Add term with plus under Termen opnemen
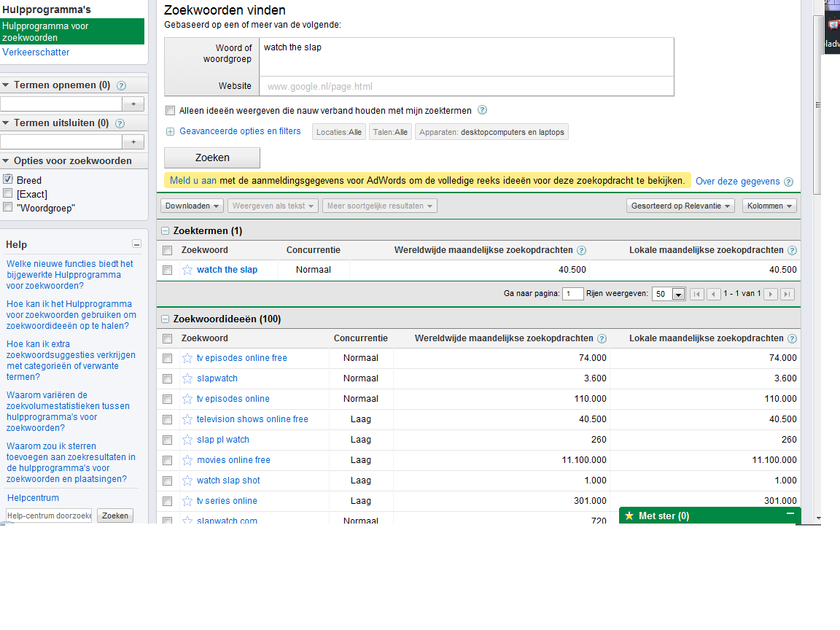The image size is (840, 630). tap(133, 104)
